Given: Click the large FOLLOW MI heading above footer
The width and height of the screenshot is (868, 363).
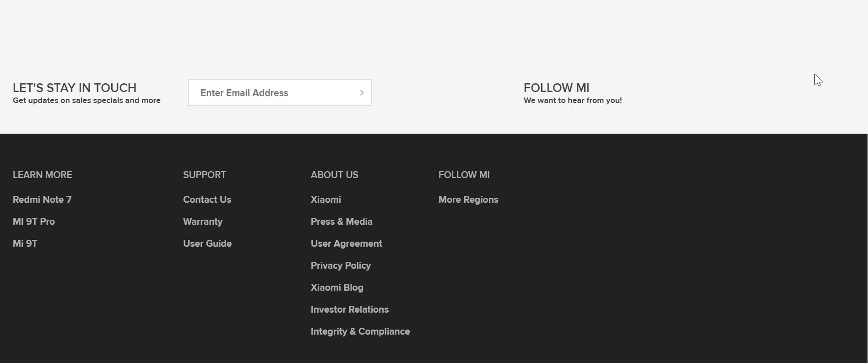Looking at the screenshot, I should click(x=557, y=88).
